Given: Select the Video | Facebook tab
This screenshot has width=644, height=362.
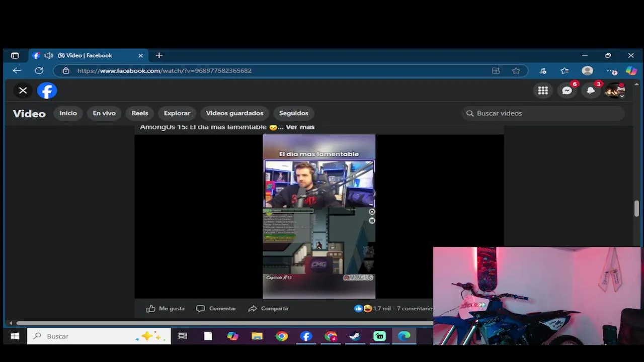Looking at the screenshot, I should click(89, 55).
